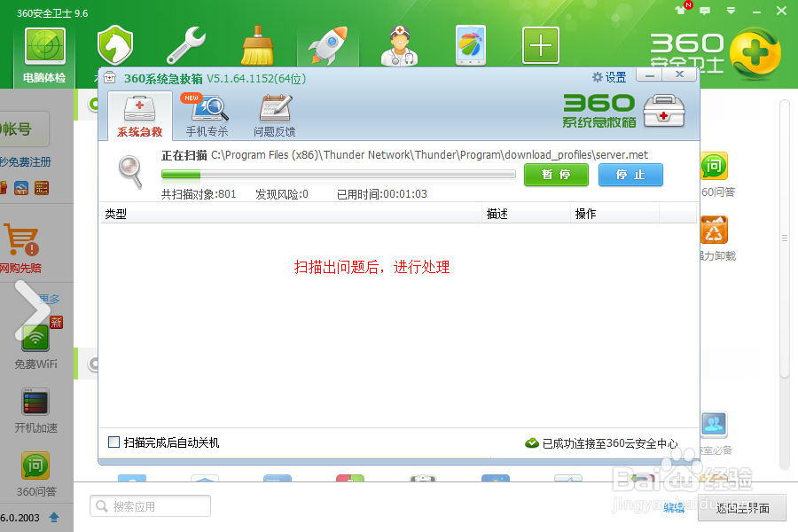Viewport: 798px width, 532px height.
Task: Switch to 系统急救 tab
Action: pos(140,116)
